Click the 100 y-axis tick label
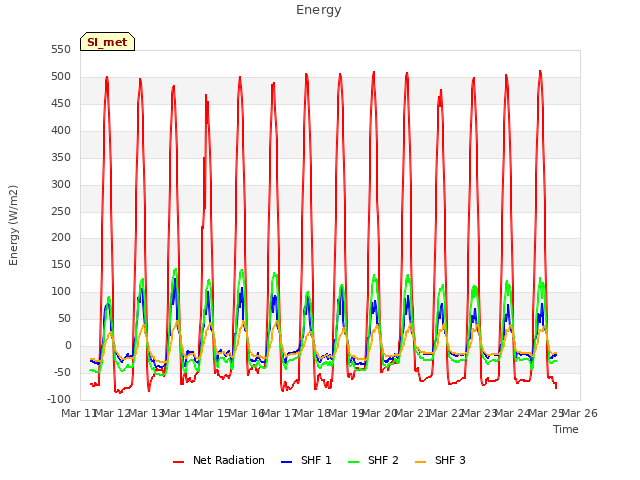 click(x=61, y=291)
